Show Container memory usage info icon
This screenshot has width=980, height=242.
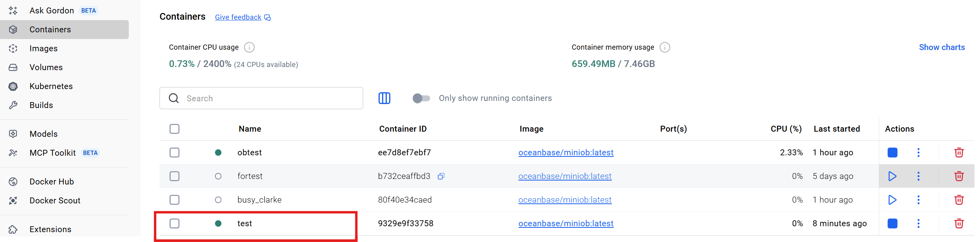(664, 47)
